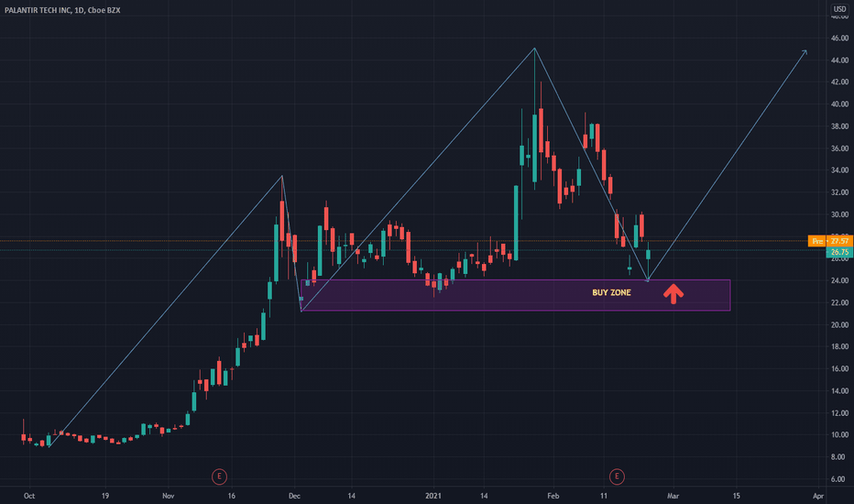
Task: Click the Oct label on time axis
Action: (x=29, y=496)
